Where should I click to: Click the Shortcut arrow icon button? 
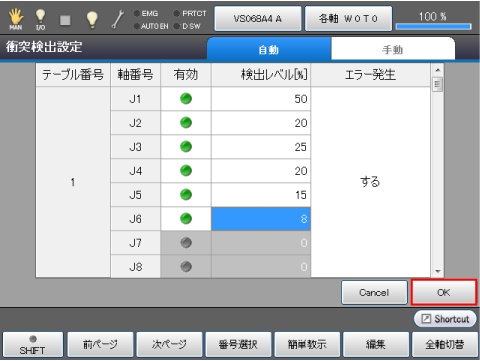pos(445,319)
